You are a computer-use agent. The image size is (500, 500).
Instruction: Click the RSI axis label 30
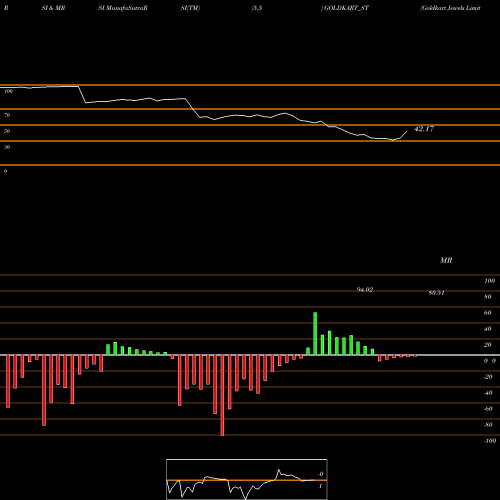pos(7,147)
